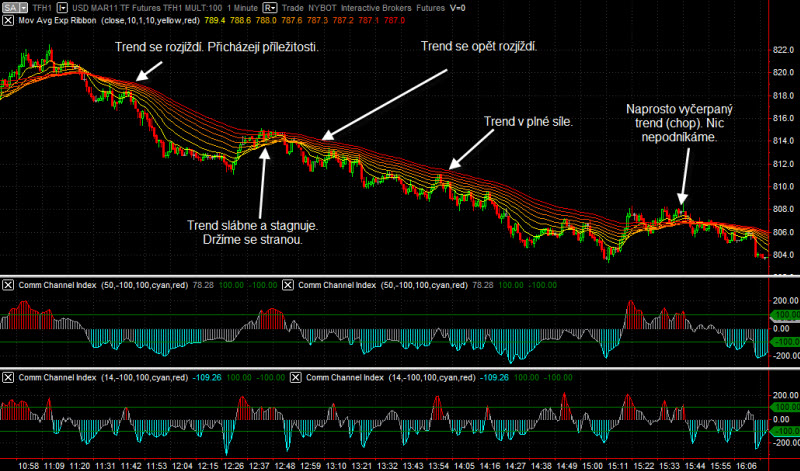Close the first CCI 14 indicator box

click(8, 378)
